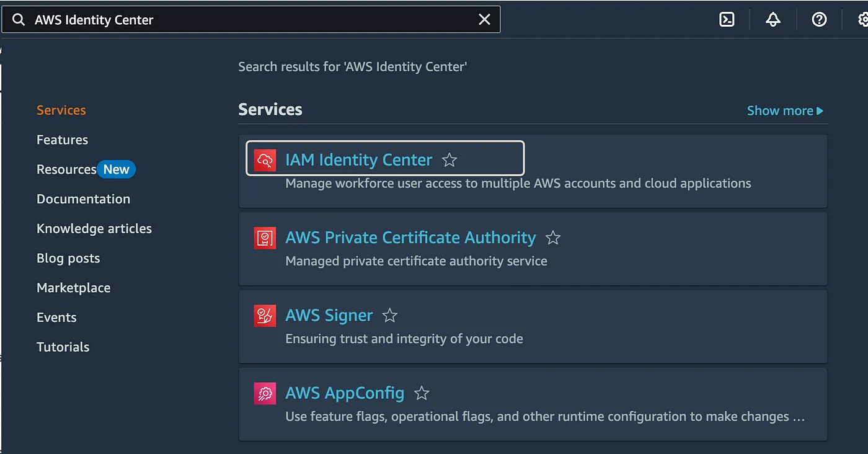Click the Private Certificate Authority service icon
Image resolution: width=868 pixels, height=454 pixels.
(x=265, y=238)
